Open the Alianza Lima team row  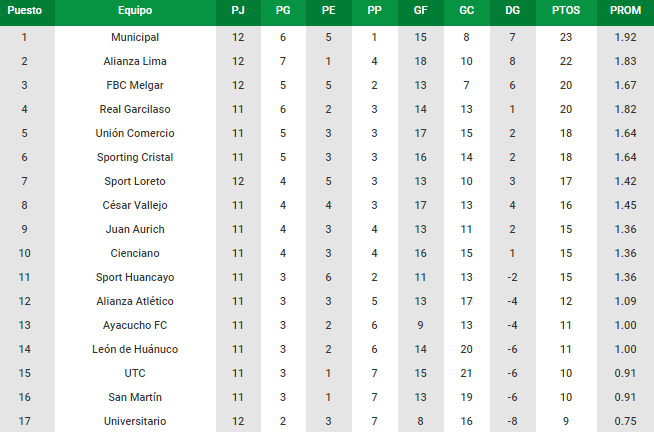point(327,61)
